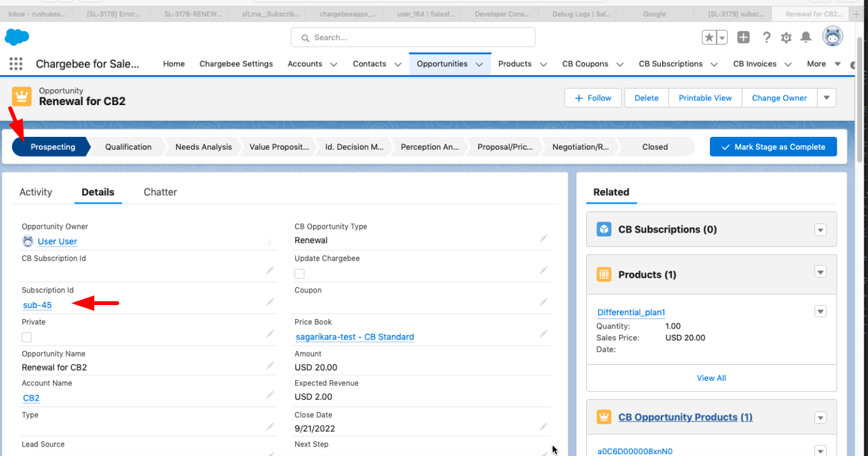
Task: Select the Qualification stage in path
Action: pos(128,147)
